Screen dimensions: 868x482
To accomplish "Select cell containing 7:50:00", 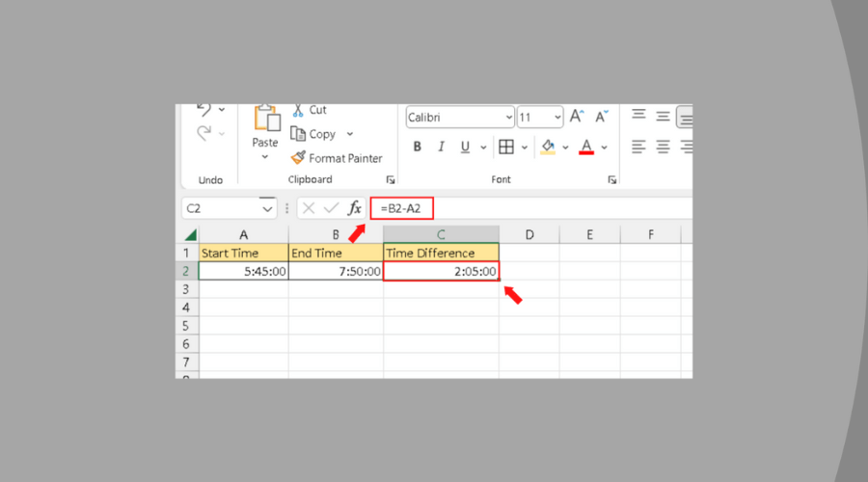I will pyautogui.click(x=336, y=271).
